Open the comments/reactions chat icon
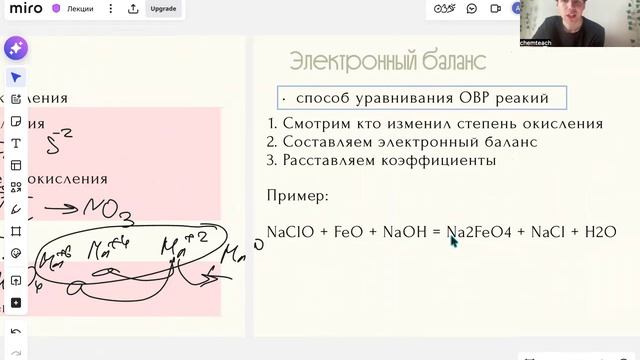Viewport: 640px width, 360px height. [x=472, y=9]
